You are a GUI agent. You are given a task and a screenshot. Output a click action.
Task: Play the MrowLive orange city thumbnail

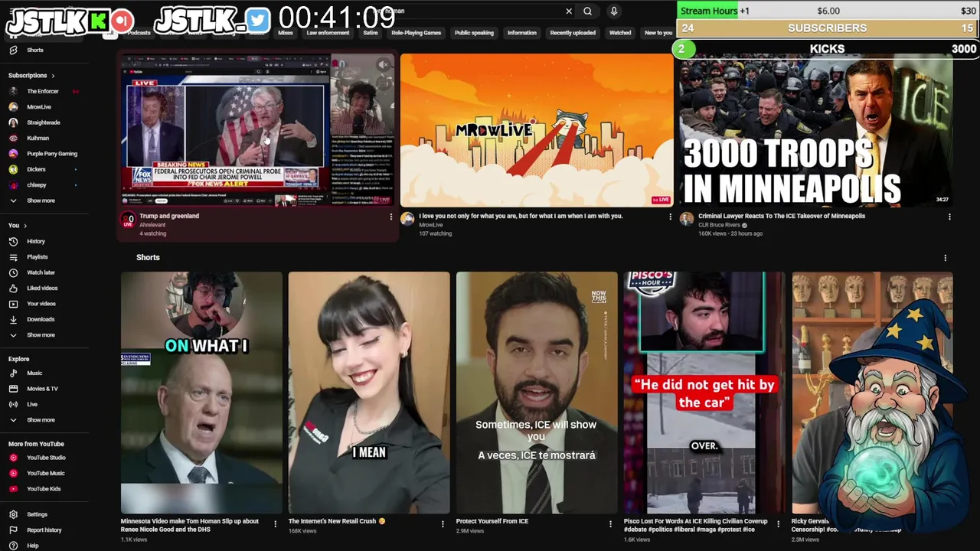click(x=536, y=130)
